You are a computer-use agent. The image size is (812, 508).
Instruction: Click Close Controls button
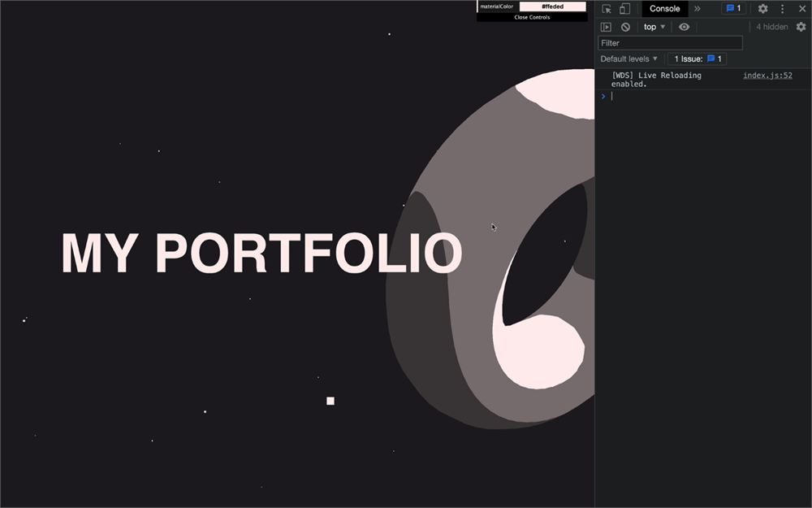tap(532, 17)
